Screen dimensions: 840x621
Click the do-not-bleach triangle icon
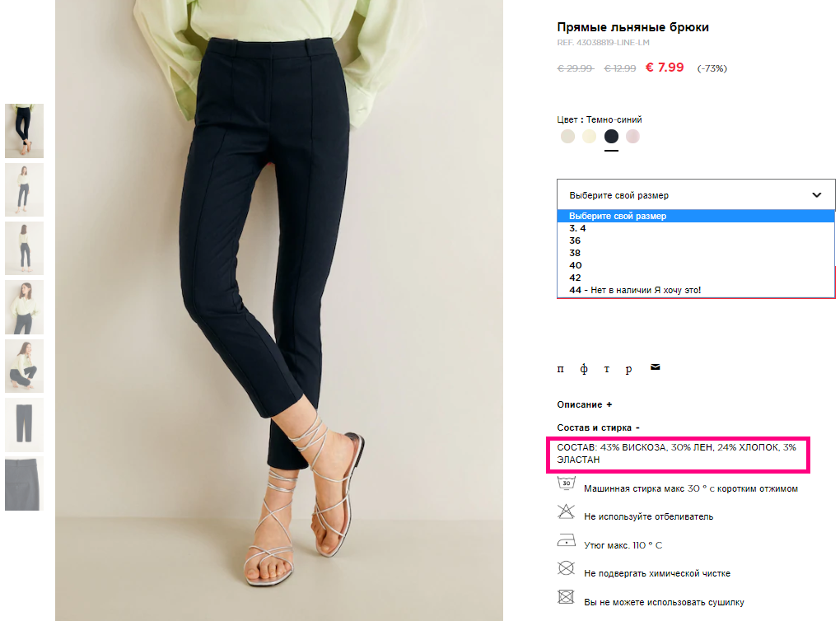566,511
